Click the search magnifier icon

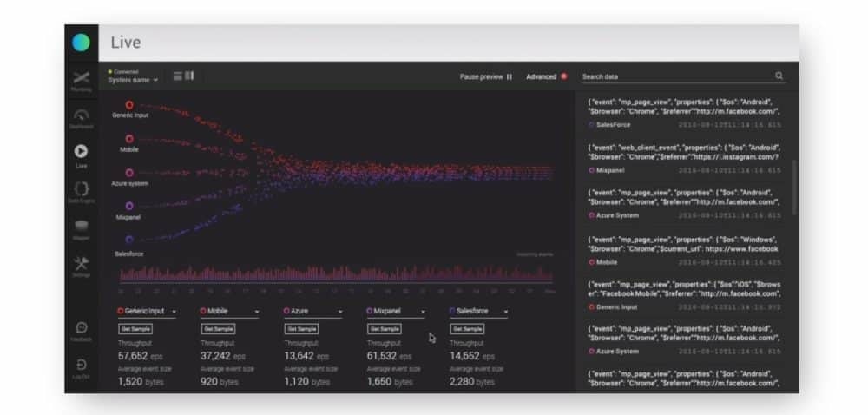point(779,76)
